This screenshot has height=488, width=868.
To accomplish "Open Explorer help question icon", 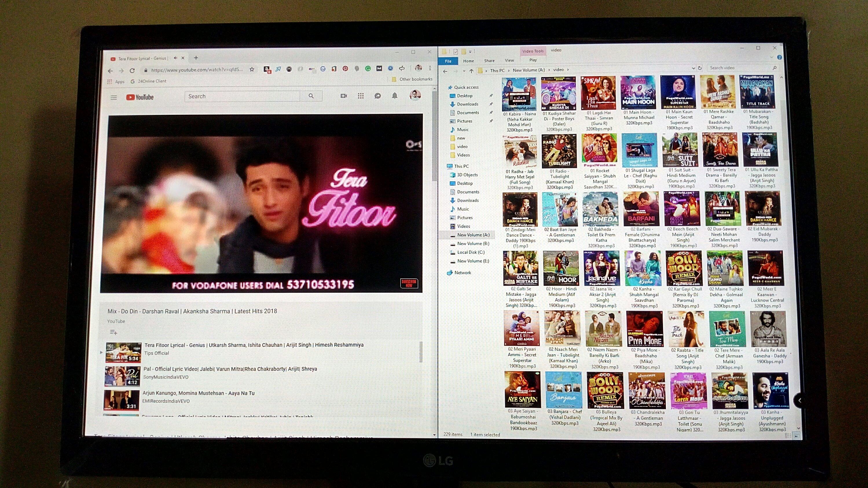I will pyautogui.click(x=779, y=58).
